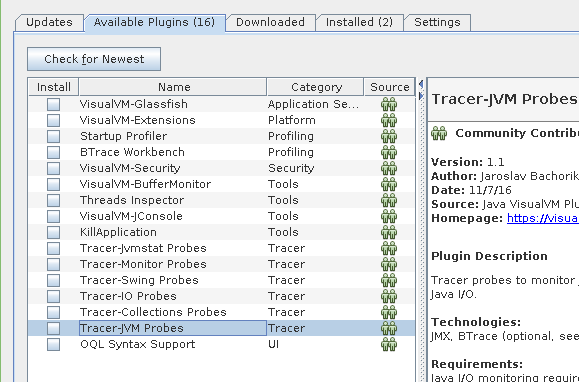This screenshot has height=382, width=579.
Task: Sort plugin list by Category header
Action: click(x=315, y=87)
